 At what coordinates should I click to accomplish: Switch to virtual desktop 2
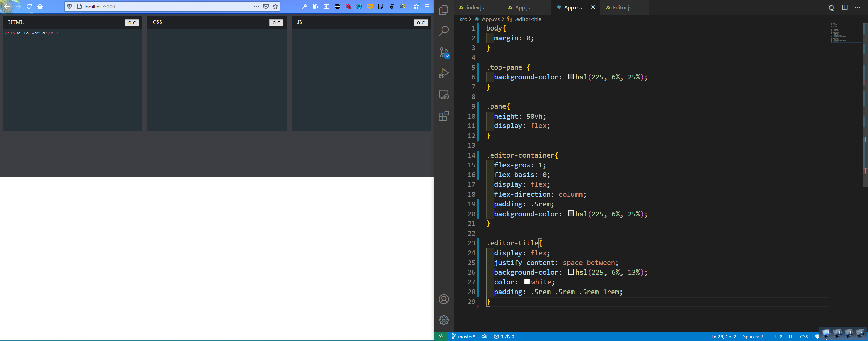837,334
